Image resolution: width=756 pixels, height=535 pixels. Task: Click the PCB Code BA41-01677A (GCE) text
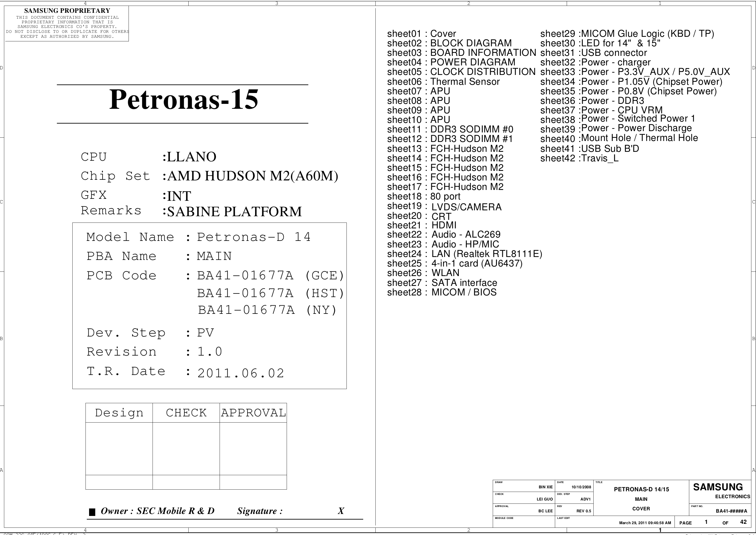click(x=270, y=276)
